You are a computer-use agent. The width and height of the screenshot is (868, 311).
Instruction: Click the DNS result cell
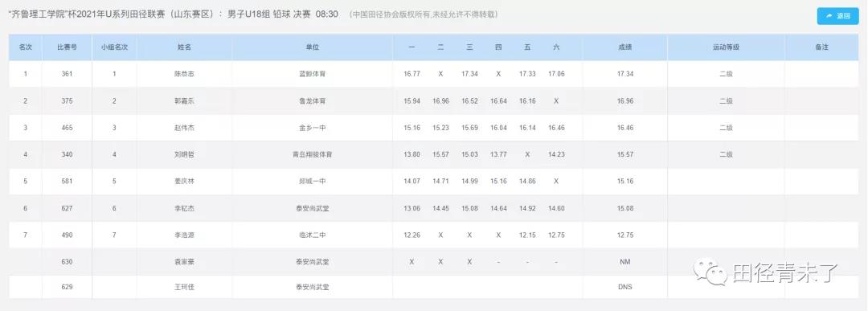click(x=625, y=287)
